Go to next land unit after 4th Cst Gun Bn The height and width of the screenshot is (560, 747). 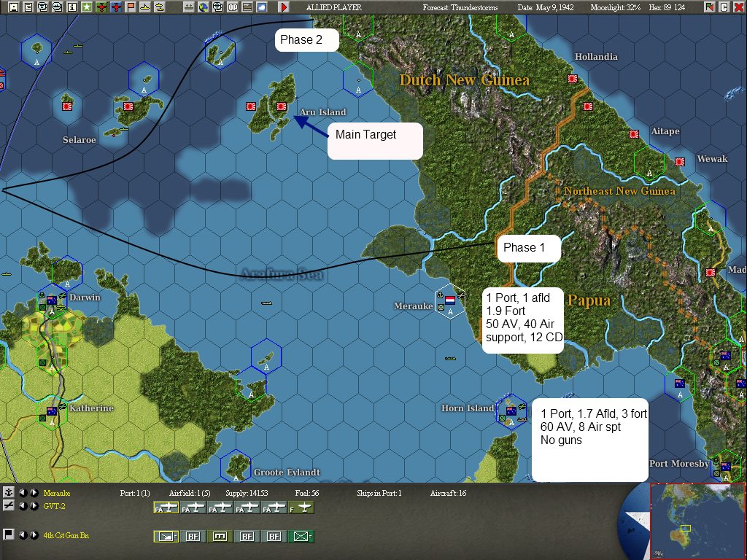click(x=34, y=535)
